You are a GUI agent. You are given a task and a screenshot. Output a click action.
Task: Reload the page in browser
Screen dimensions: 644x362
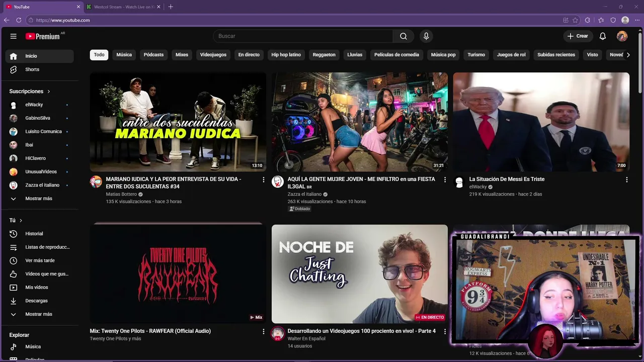pos(19,20)
